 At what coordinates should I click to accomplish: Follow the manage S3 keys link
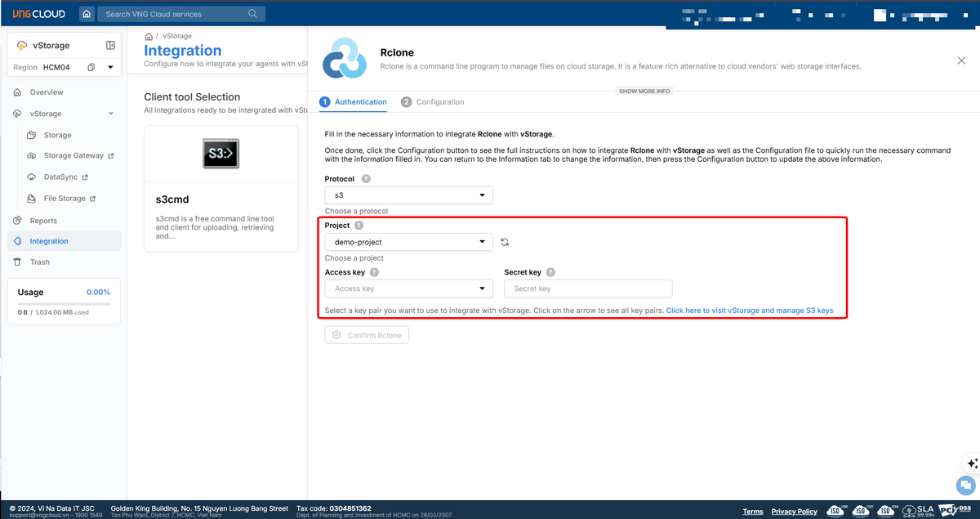(749, 311)
